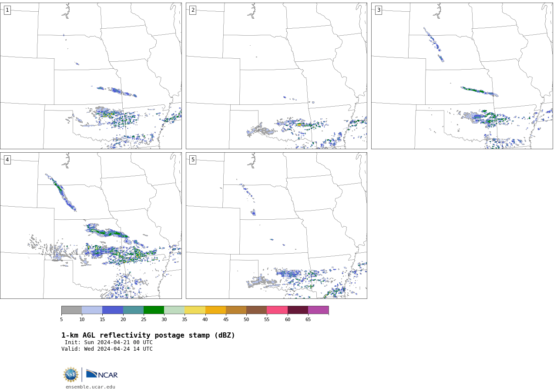
Task: Click the tan 45-50 dBZ swatch
Action: [236, 310]
